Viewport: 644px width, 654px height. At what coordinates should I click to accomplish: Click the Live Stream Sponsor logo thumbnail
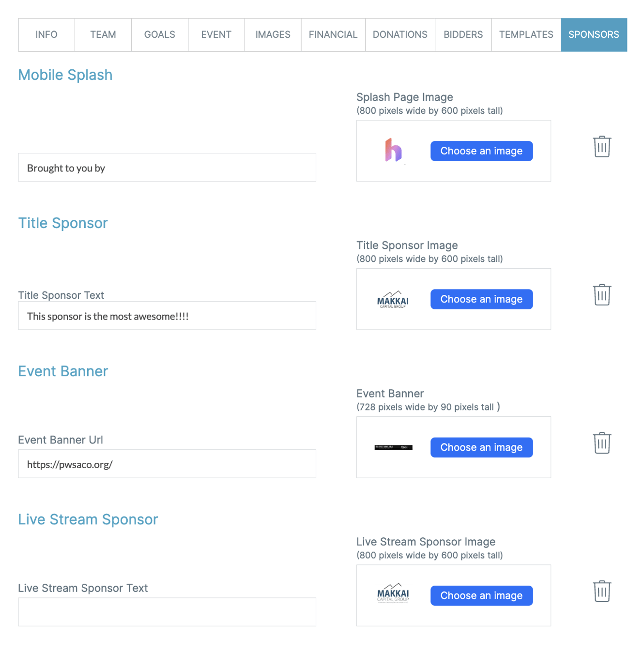click(x=393, y=593)
